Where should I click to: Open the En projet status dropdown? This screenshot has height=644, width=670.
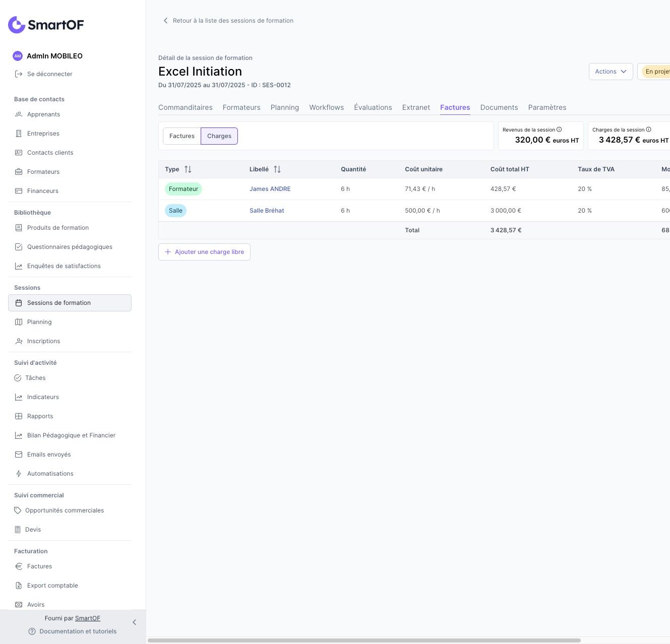[x=656, y=72]
